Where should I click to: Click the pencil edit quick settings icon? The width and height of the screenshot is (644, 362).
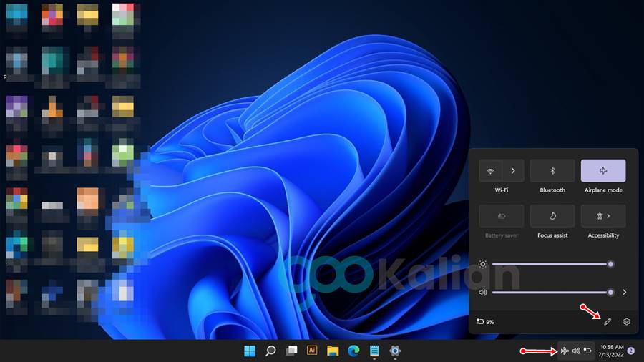(x=608, y=322)
